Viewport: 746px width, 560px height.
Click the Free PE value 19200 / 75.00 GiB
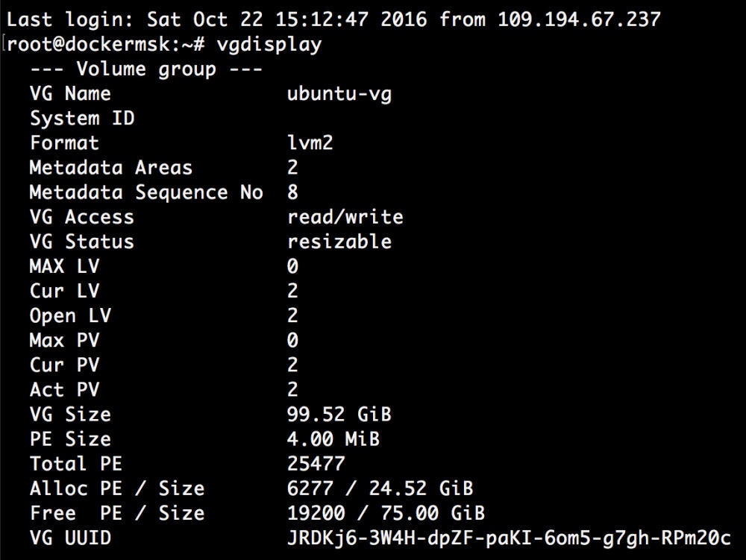(386, 513)
